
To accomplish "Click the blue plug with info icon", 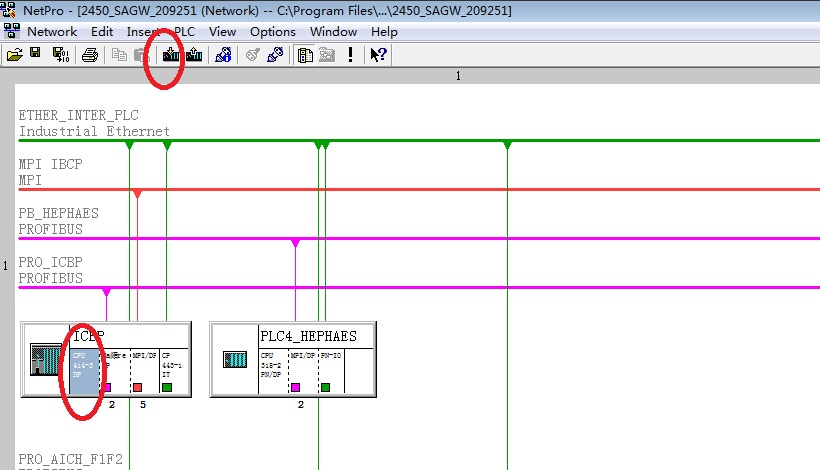I will coord(223,54).
